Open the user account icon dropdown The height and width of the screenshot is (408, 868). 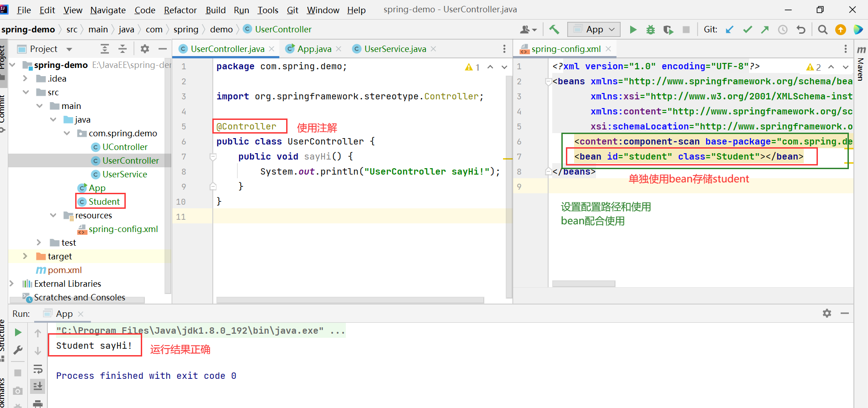(x=528, y=30)
